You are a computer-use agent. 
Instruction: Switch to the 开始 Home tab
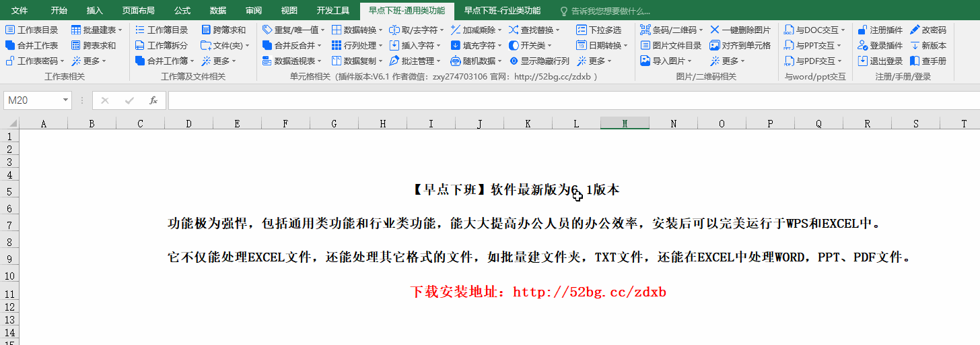(x=59, y=11)
